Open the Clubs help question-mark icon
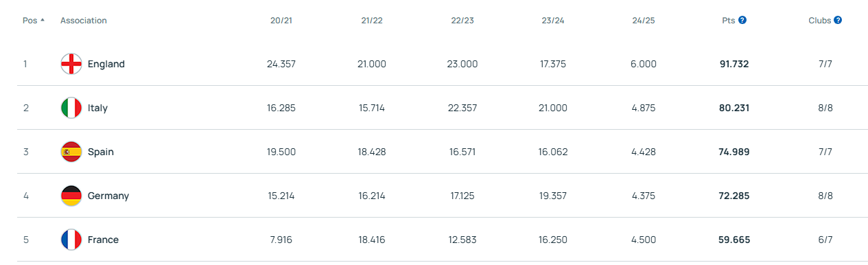This screenshot has width=868, height=265. 838,21
